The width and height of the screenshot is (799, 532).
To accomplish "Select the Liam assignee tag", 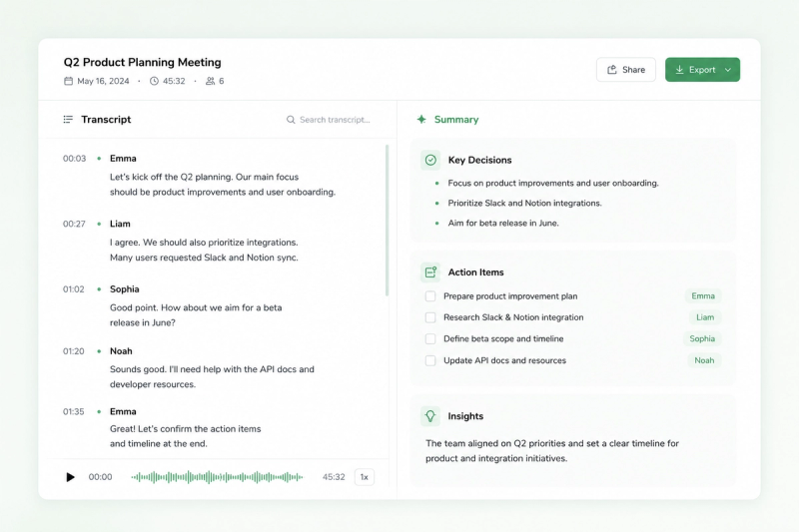I will 705,317.
